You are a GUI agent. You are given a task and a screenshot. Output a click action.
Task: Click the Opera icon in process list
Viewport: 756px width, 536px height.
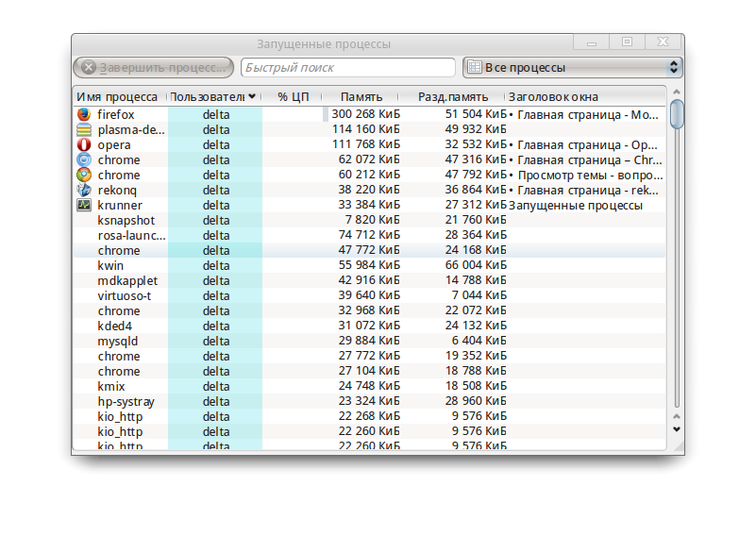pyautogui.click(x=84, y=144)
